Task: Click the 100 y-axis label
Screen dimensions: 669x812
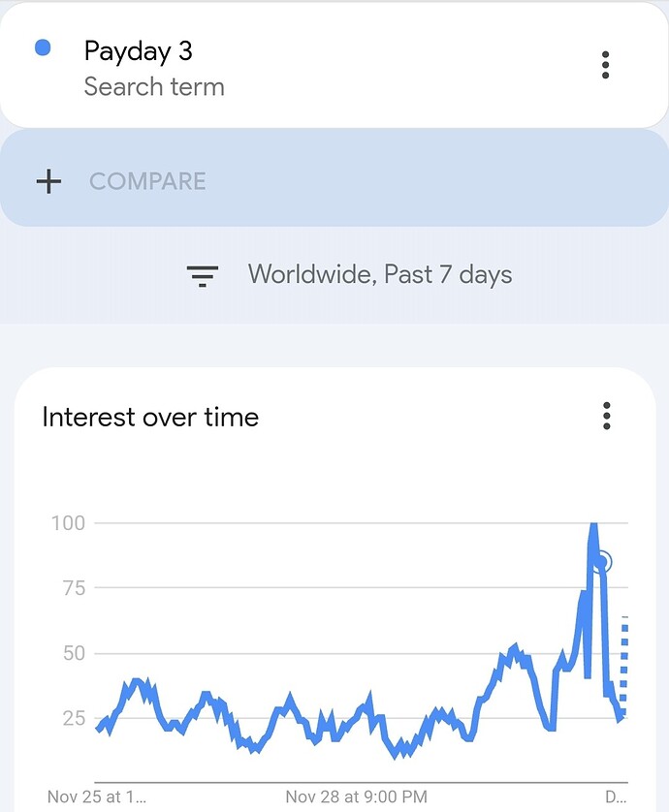Action: click(x=68, y=523)
